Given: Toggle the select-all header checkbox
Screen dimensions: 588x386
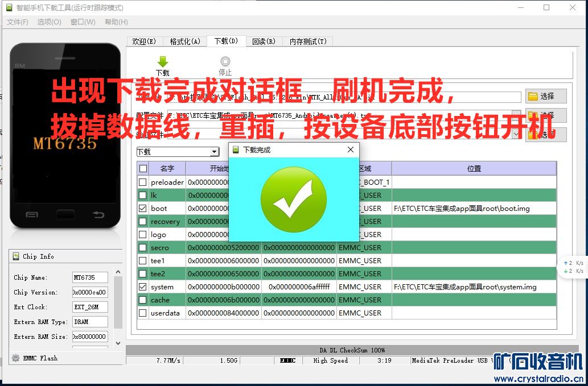Looking at the screenshot, I should click(143, 168).
